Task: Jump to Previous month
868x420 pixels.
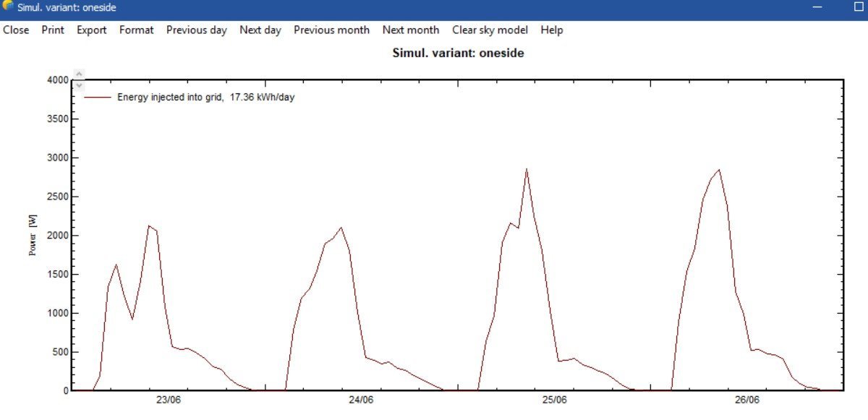Action: 331,30
